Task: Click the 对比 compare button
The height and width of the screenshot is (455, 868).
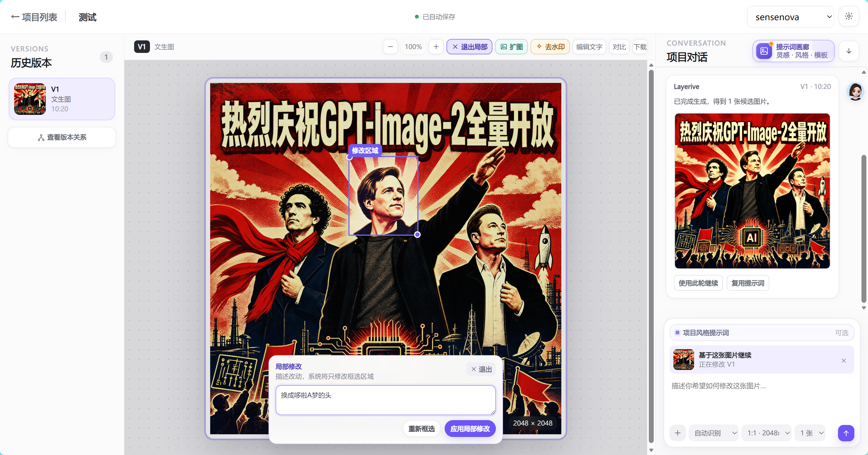Action: point(619,47)
